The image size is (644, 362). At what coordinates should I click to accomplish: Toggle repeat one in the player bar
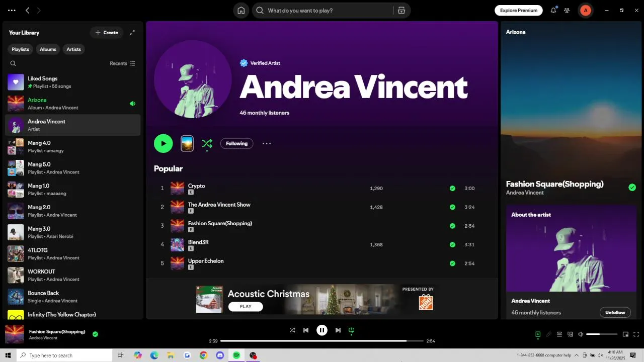tap(352, 330)
